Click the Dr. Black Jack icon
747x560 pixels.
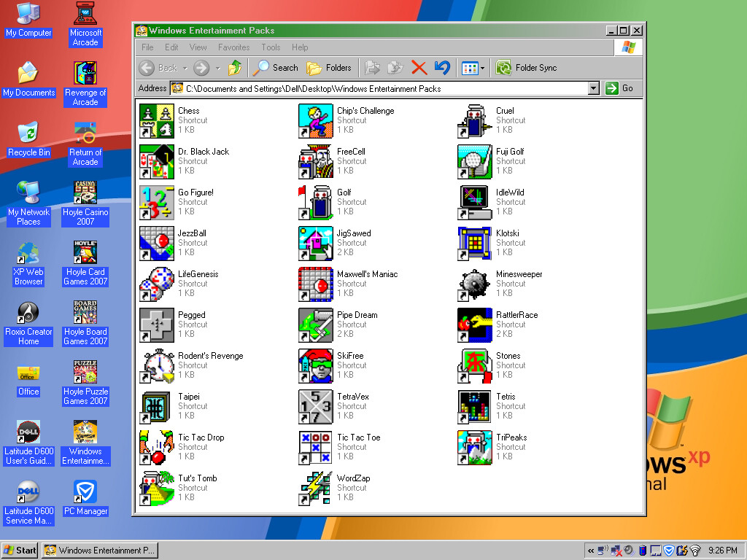point(157,162)
